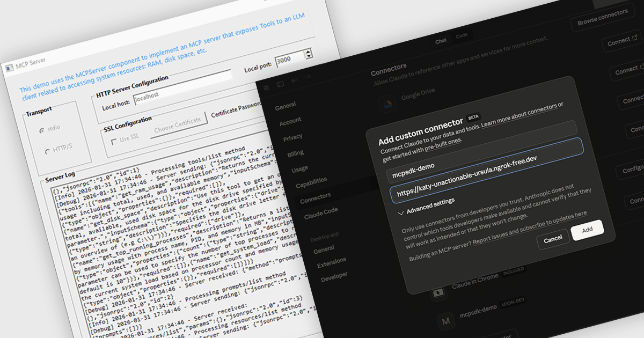
Task: Click the BETA badge in dialog title
Action: [473, 116]
